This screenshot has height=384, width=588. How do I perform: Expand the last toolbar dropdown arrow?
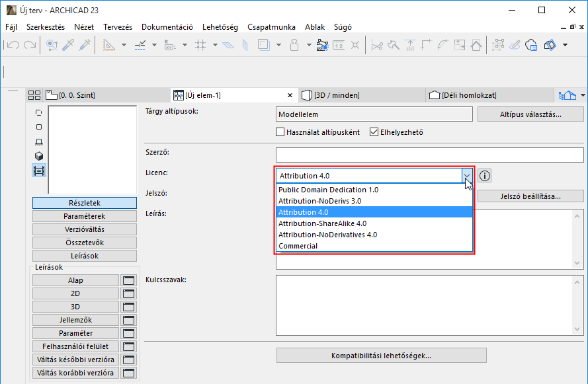565,45
